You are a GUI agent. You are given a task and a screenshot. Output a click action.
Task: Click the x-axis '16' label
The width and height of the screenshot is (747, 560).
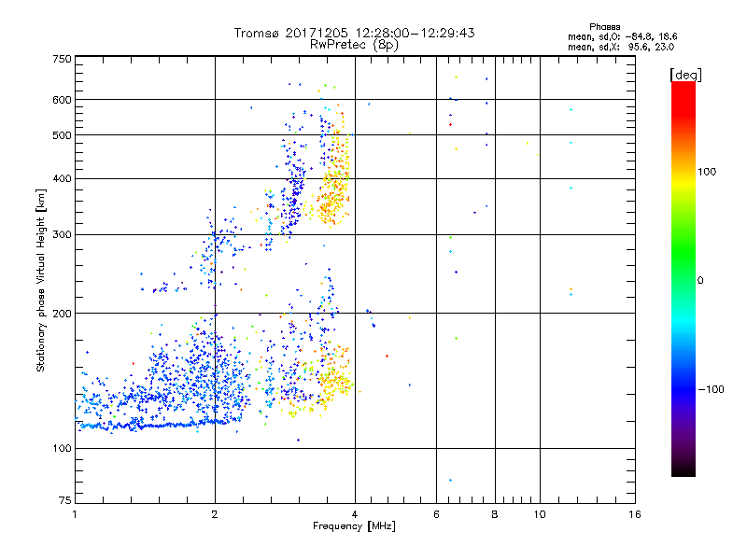point(635,514)
